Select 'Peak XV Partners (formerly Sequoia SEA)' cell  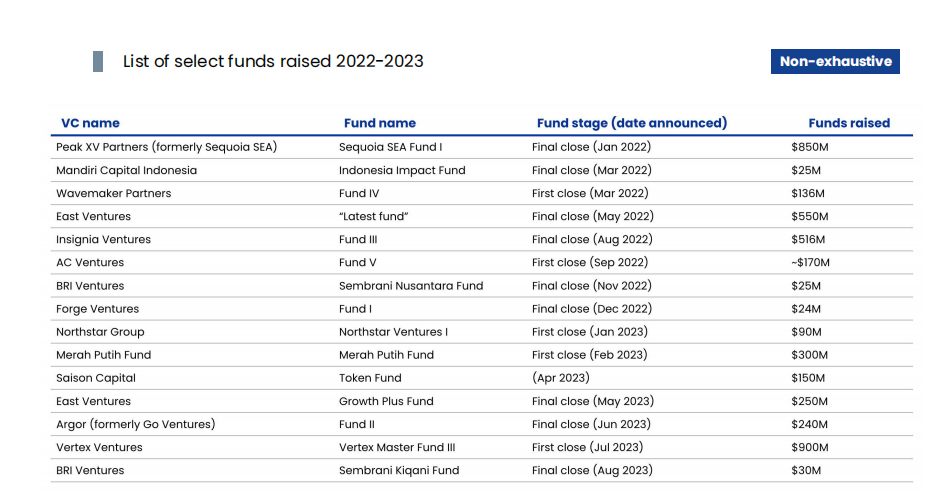(167, 147)
